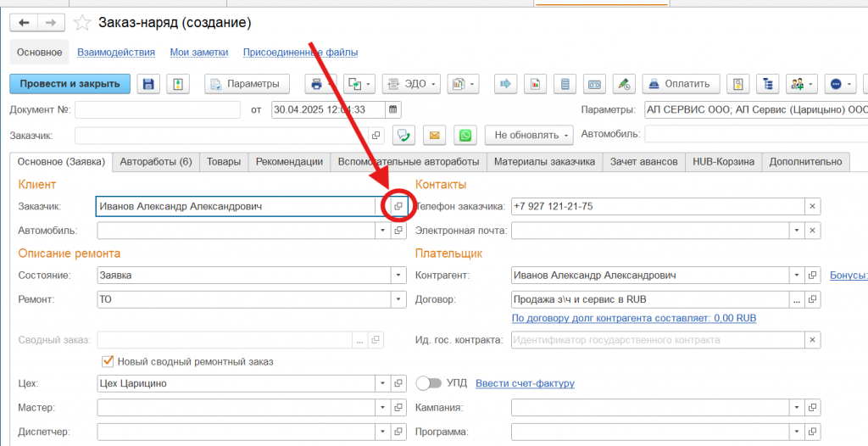Uncheck Новый сводный ремонтный заказ checkbox
868x446 pixels.
click(108, 361)
